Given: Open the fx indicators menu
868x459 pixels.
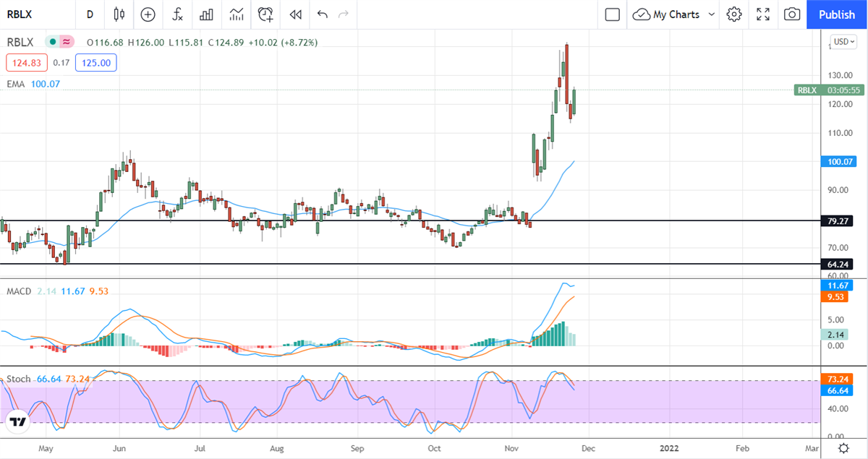Looking at the screenshot, I should 177,14.
